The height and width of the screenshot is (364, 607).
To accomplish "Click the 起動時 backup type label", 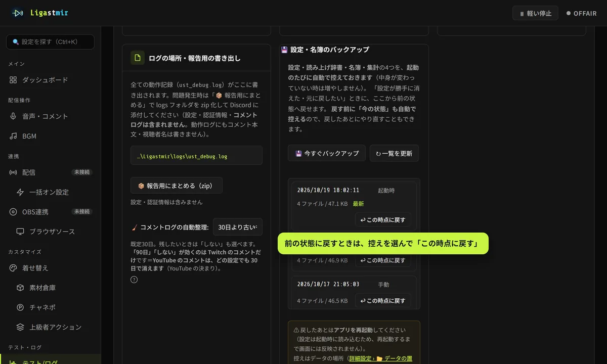I will tap(386, 191).
